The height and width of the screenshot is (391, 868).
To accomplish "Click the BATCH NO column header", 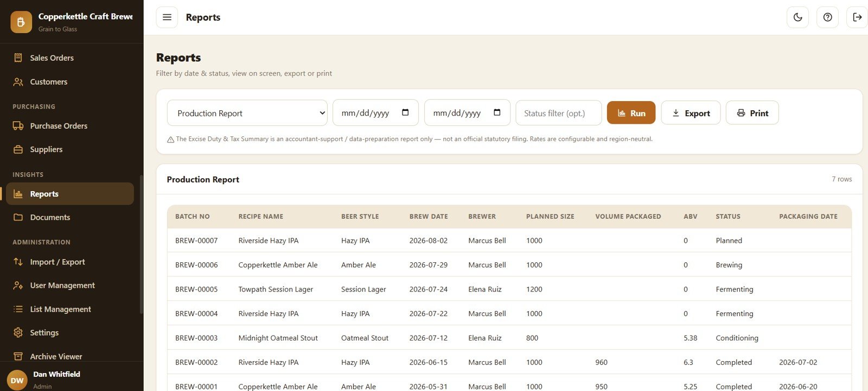I will (193, 216).
